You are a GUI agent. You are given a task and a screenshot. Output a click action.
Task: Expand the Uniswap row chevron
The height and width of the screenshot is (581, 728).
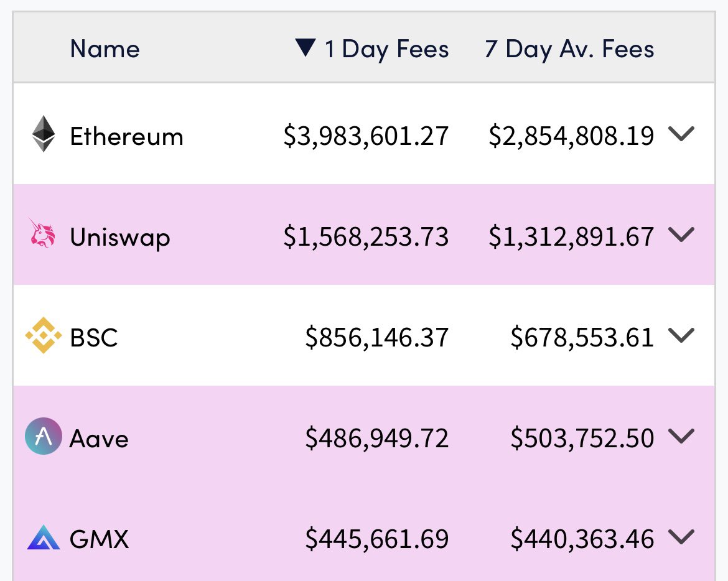(681, 235)
